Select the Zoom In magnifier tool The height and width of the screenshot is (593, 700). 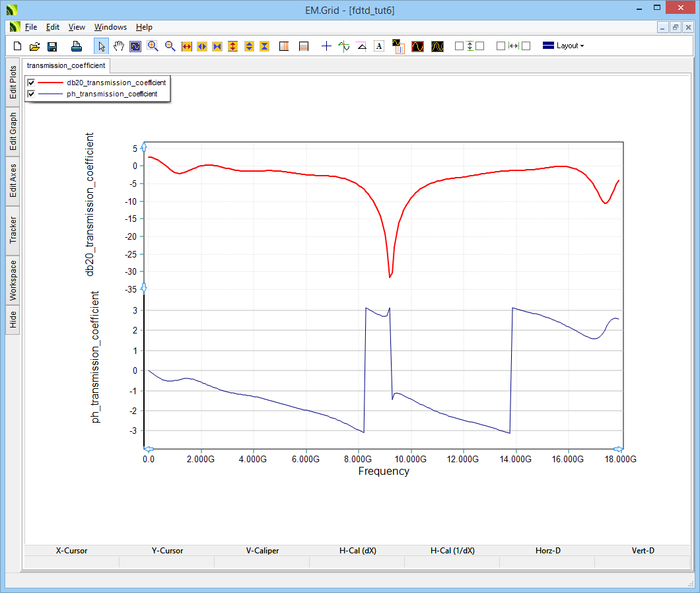pyautogui.click(x=153, y=46)
